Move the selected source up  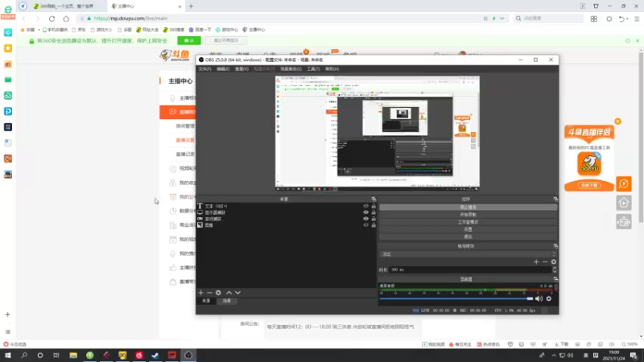229,293
